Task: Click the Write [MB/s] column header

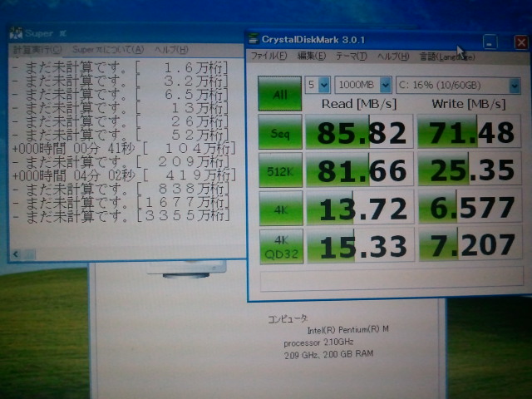Action: click(469, 104)
